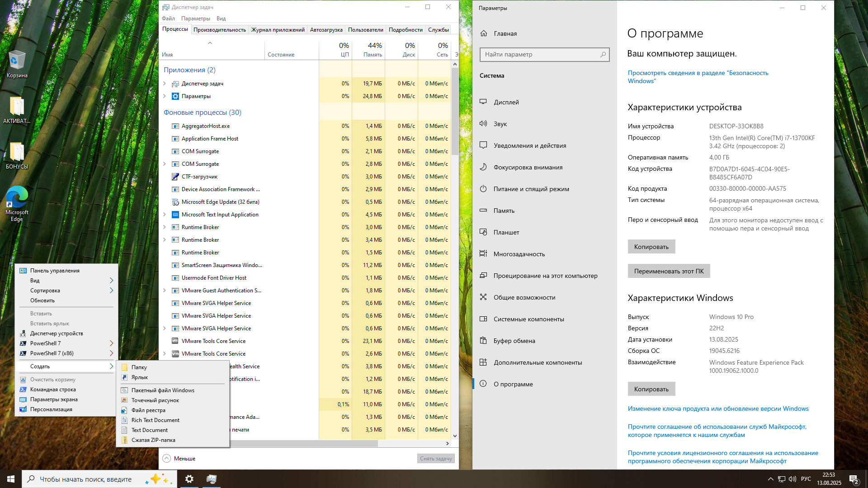
Task: Open Дисплей settings icon
Action: tap(483, 102)
